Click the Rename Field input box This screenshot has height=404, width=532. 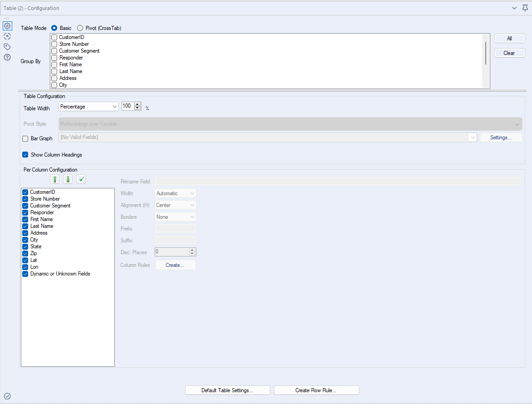[338, 182]
